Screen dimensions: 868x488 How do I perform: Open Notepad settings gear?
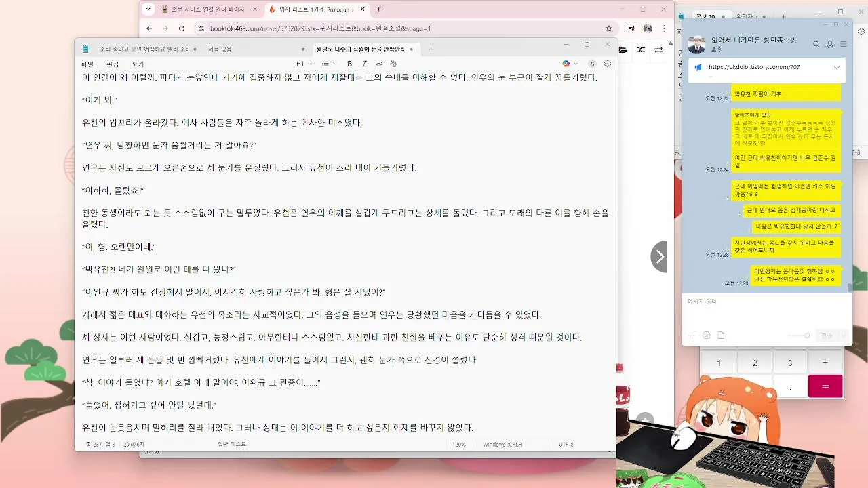click(x=608, y=64)
